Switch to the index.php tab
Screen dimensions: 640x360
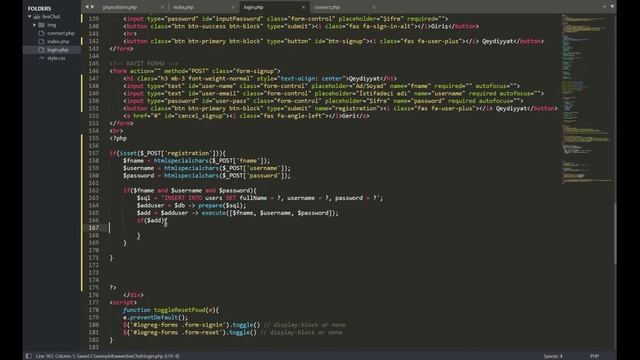point(183,7)
